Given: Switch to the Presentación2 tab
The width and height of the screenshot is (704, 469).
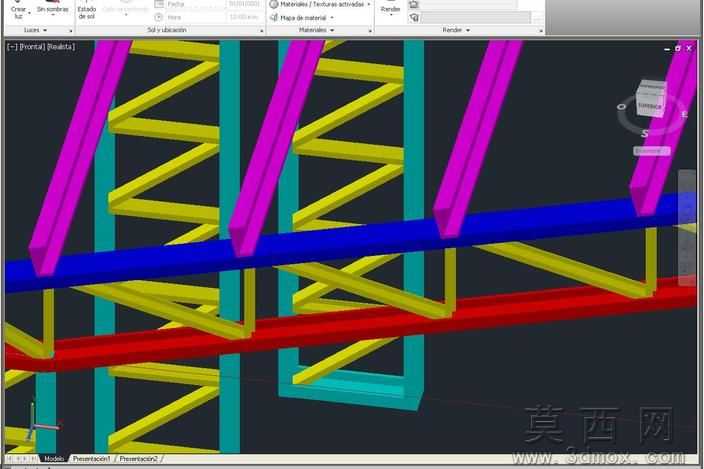Looking at the screenshot, I should [139, 459].
